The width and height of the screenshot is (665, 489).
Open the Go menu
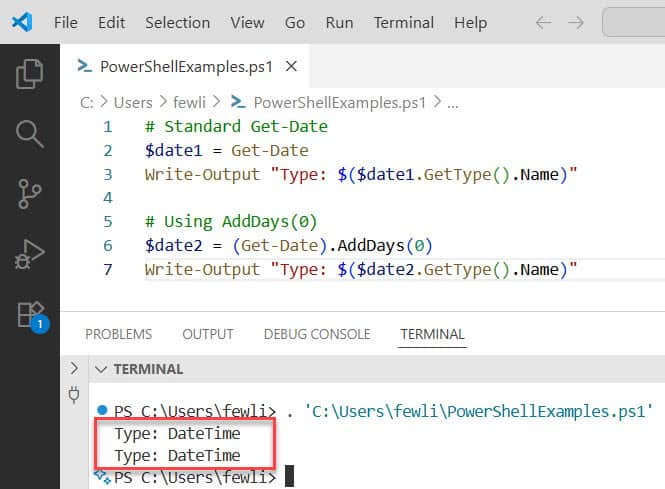295,22
